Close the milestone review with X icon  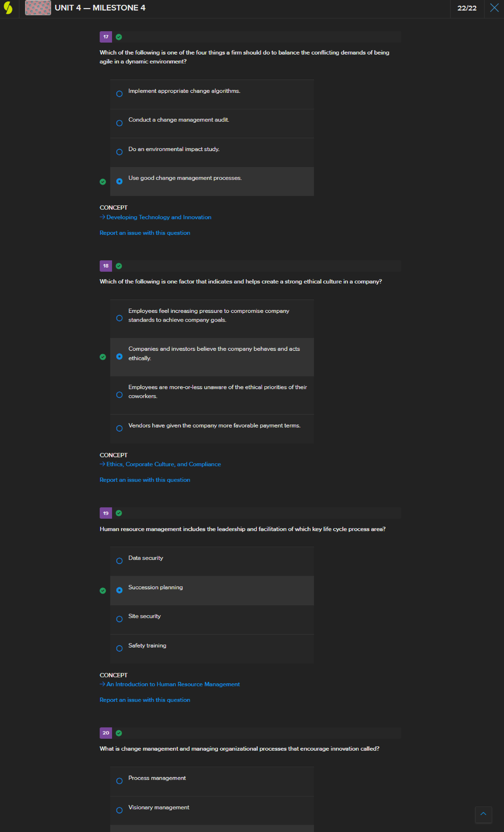click(x=494, y=8)
